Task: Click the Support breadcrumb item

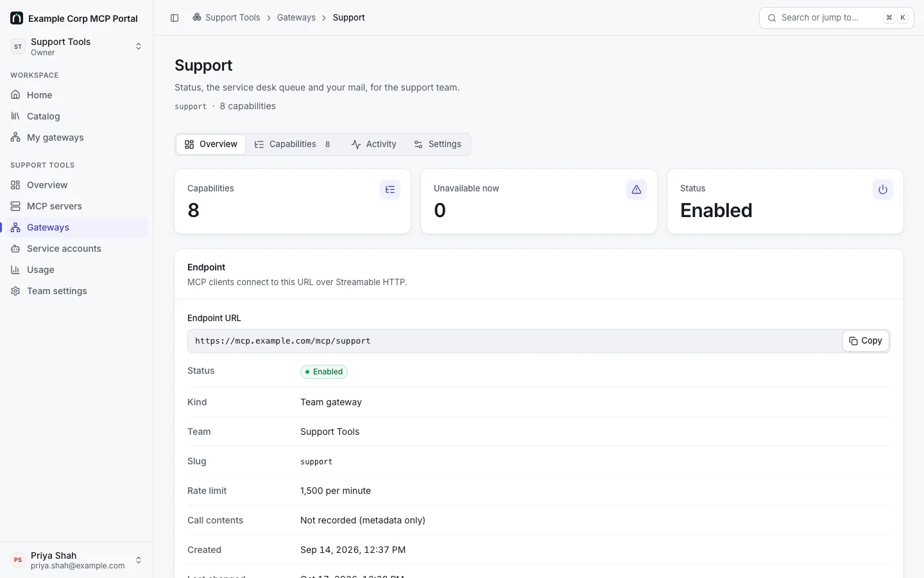Action: 349,18
